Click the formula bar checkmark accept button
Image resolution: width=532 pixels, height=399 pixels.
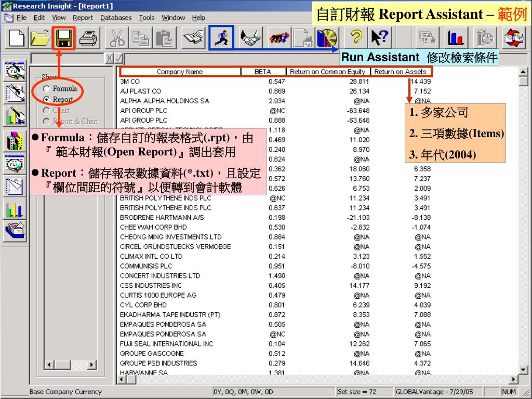119,59
